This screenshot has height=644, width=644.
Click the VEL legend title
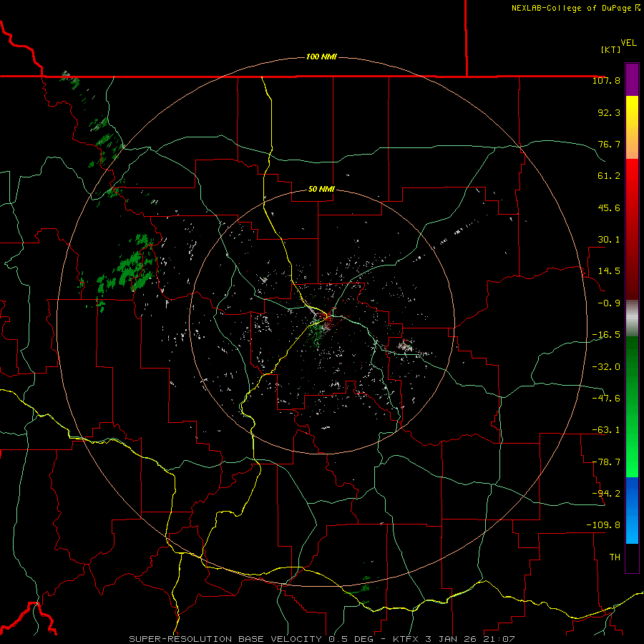[629, 43]
